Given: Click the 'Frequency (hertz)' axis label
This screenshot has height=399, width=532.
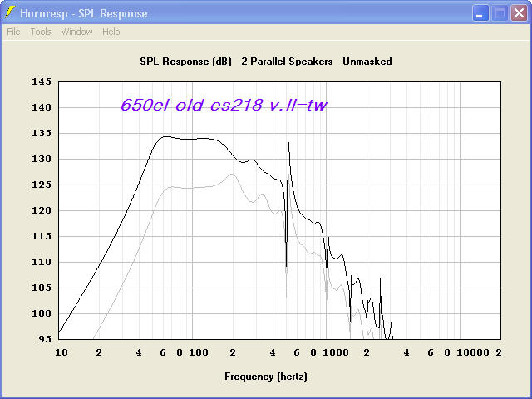Looking at the screenshot, I should [266, 377].
